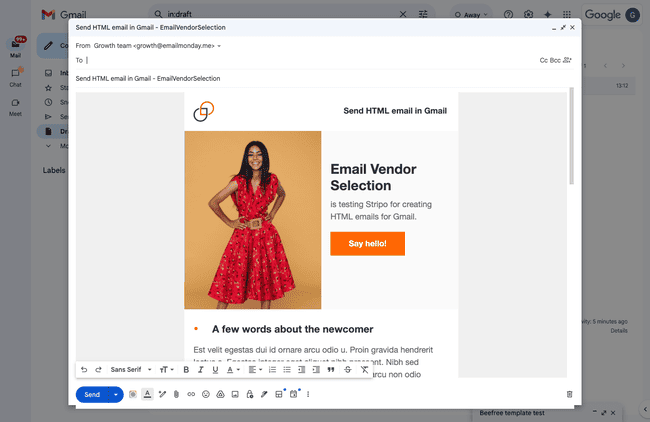650x422 pixels.
Task: Open more send options arrow
Action: [116, 394]
